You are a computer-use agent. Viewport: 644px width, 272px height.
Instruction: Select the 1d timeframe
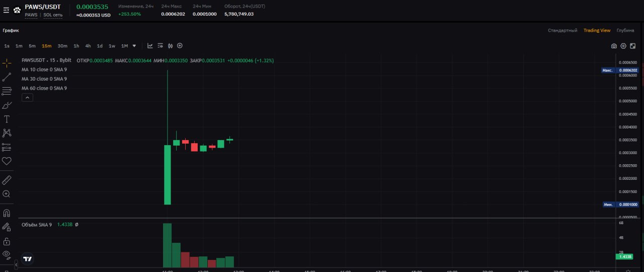click(100, 46)
